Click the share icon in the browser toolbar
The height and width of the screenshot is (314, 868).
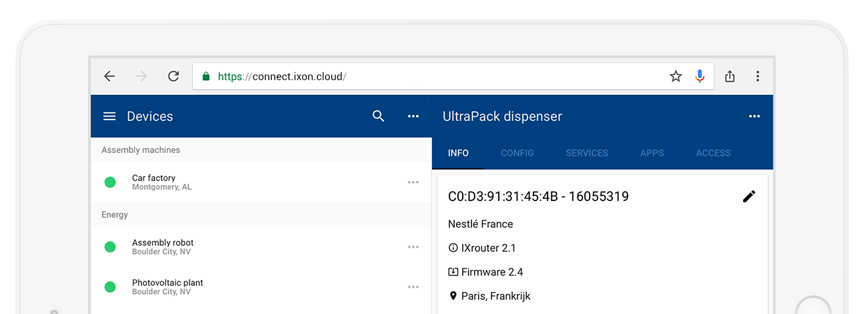tap(730, 76)
